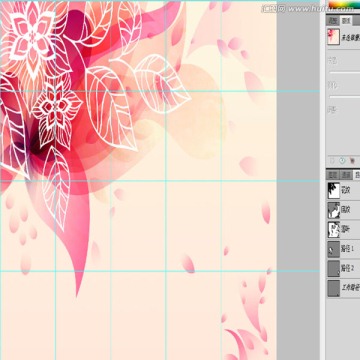This screenshot has height=360, width=360.
Task: Select the 圆纹 path row
Action: (x=344, y=210)
